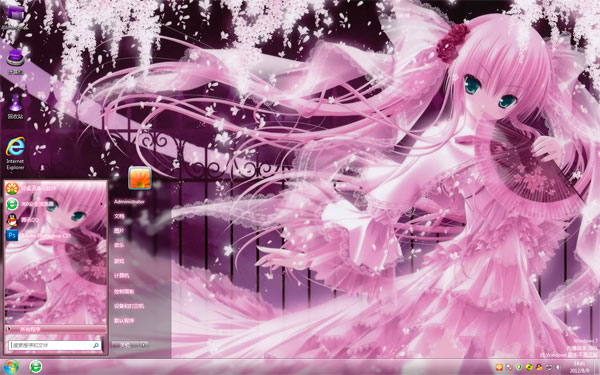Screen dimensions: 600x375
Task: Click the flower user account picture
Action: click(x=140, y=178)
